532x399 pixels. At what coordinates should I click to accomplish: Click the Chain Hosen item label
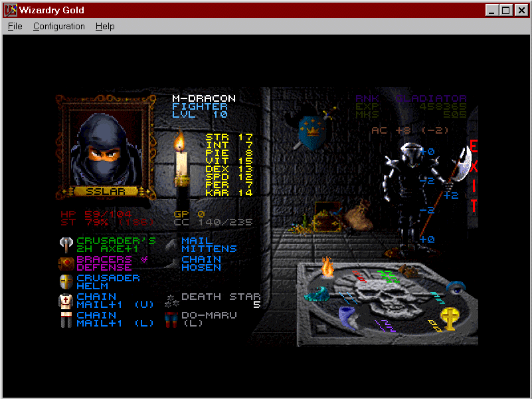tap(201, 263)
